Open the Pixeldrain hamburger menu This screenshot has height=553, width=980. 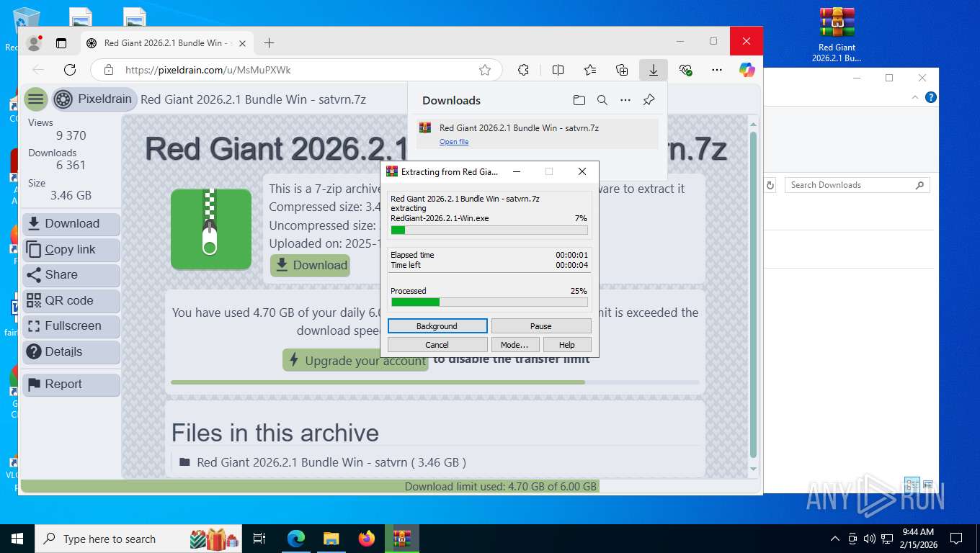pos(35,99)
